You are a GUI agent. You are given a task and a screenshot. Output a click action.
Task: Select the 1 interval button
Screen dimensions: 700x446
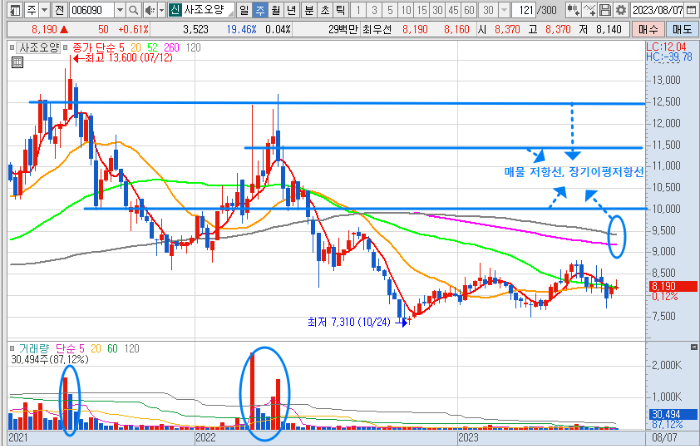coord(358,10)
